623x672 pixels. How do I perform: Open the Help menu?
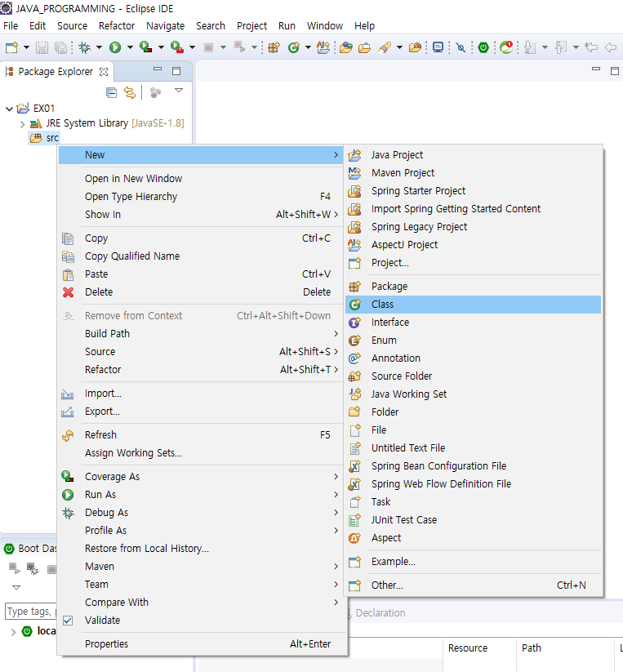click(365, 25)
